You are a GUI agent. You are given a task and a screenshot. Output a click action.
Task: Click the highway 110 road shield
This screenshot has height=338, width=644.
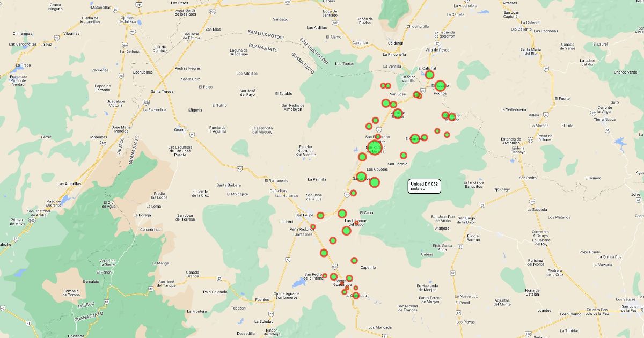pyautogui.click(x=529, y=334)
